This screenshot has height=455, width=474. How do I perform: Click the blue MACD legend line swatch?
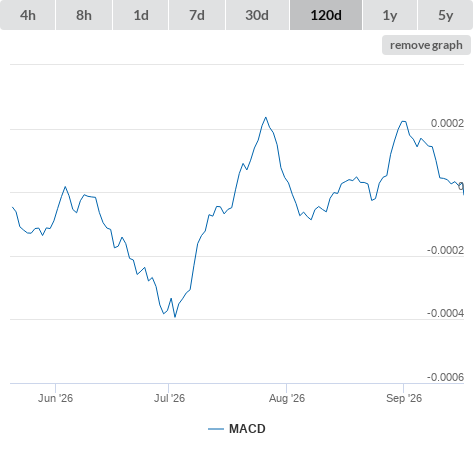216,429
